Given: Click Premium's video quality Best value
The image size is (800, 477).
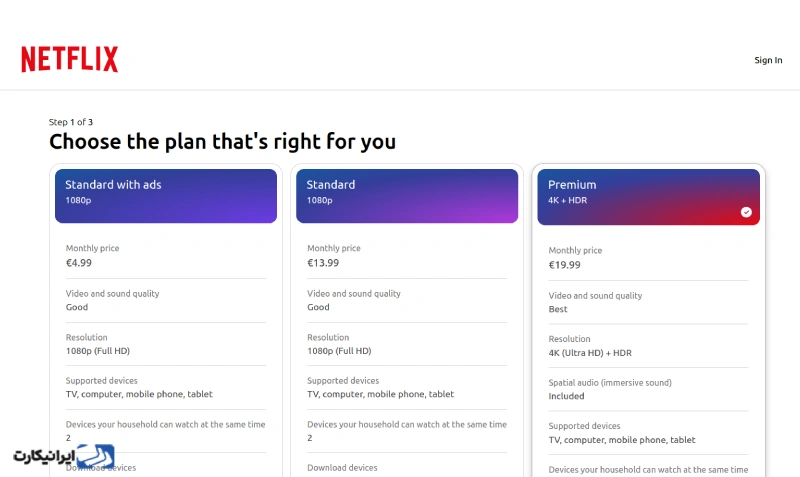Looking at the screenshot, I should 558,309.
